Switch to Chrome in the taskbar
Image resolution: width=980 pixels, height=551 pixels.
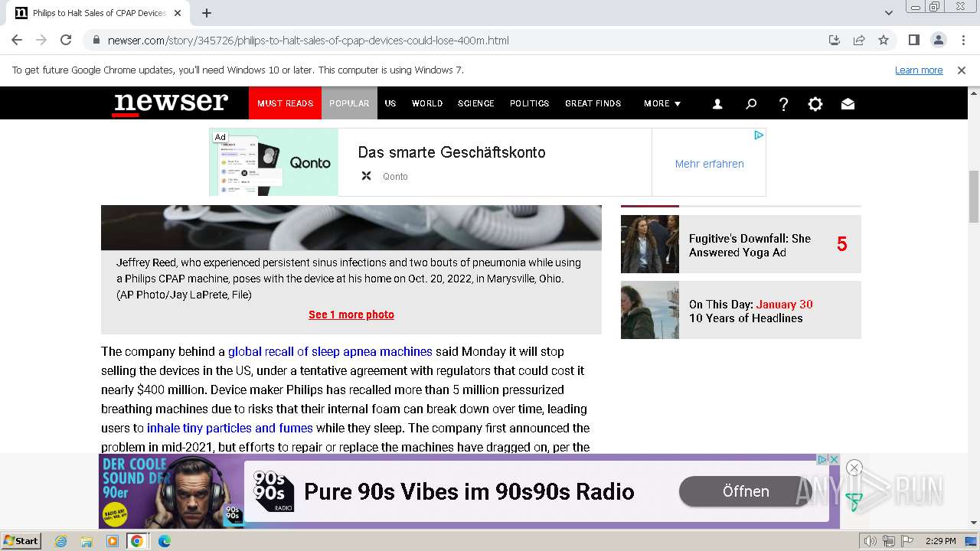pos(137,541)
